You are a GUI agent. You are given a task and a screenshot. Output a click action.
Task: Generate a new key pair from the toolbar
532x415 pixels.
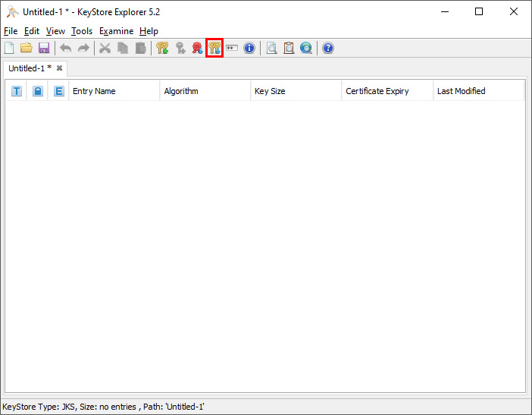[162, 48]
